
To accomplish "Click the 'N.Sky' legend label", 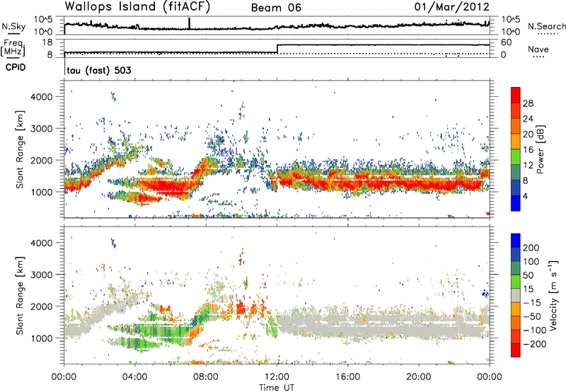I will [13, 26].
